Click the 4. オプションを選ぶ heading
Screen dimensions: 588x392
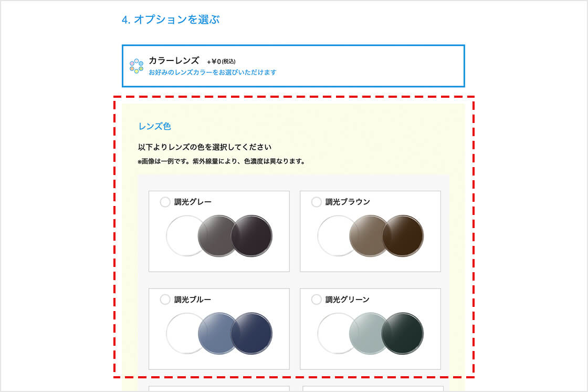[171, 19]
